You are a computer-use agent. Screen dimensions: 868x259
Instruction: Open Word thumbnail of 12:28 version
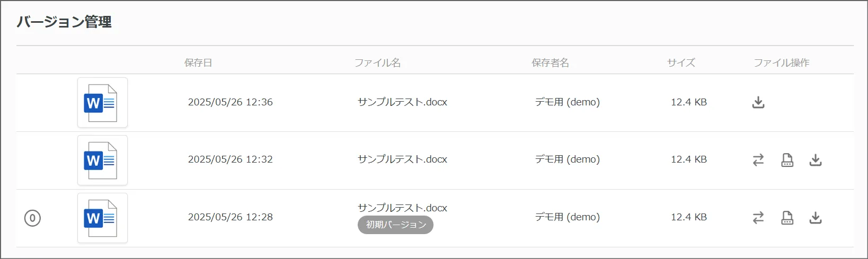tap(102, 218)
